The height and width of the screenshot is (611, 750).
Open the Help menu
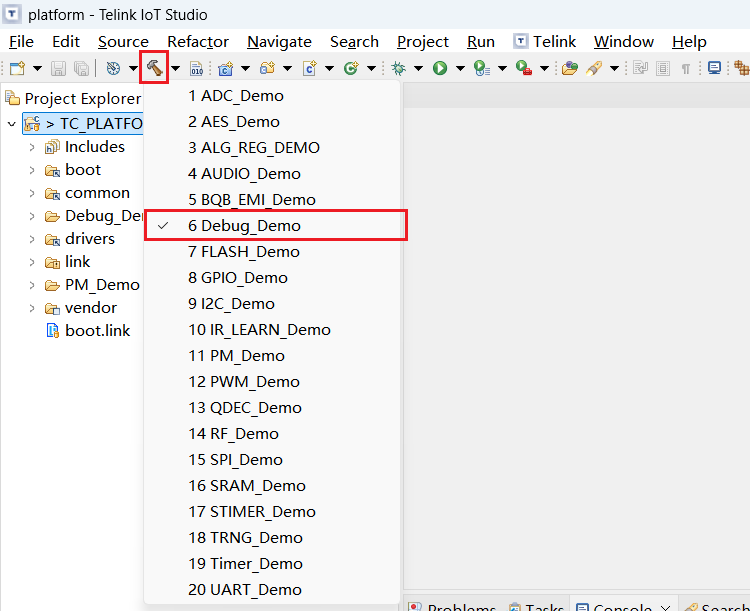[x=689, y=42]
